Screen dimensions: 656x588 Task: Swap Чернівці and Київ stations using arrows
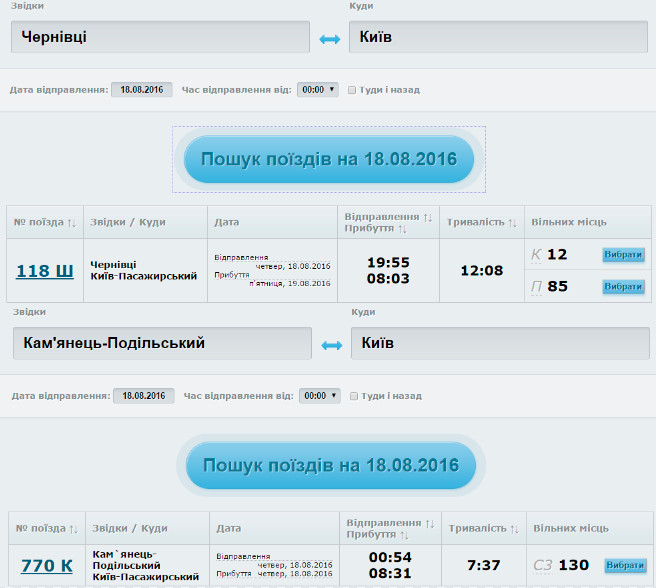pos(329,38)
